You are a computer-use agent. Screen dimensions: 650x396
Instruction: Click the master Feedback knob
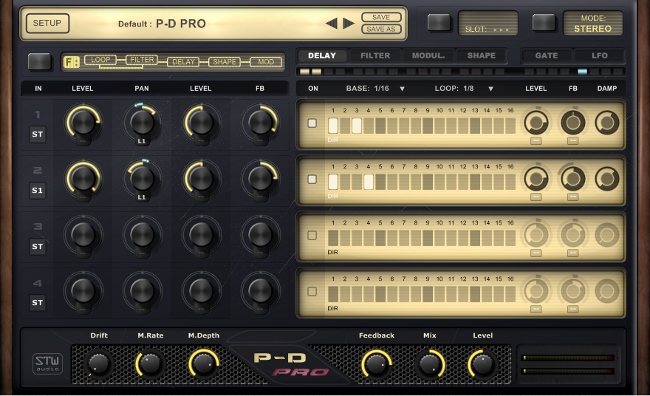point(376,364)
